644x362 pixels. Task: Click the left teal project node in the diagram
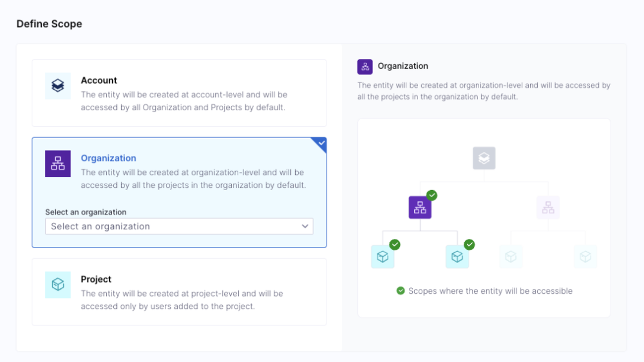coord(383,257)
